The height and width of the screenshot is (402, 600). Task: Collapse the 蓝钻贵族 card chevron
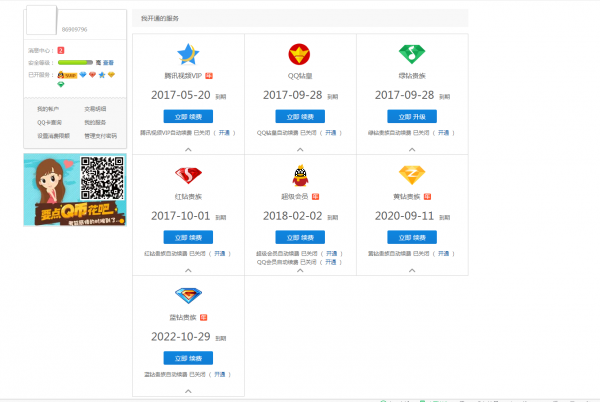click(188, 391)
